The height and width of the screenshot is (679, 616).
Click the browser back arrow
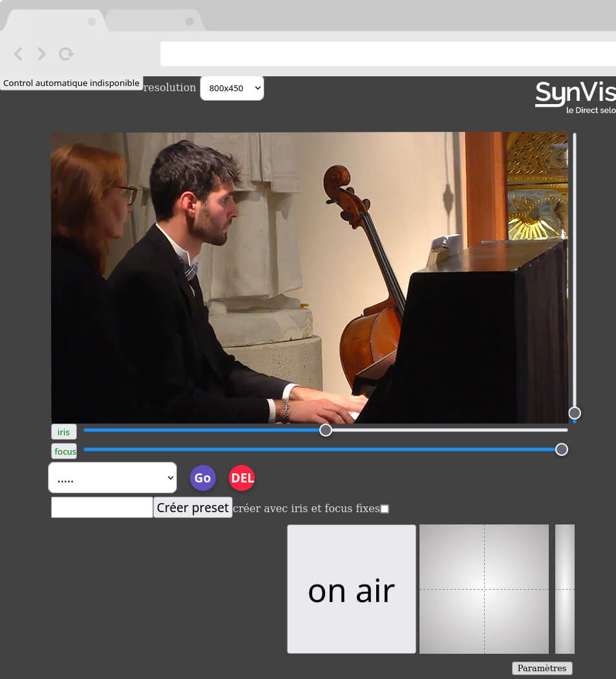18,54
